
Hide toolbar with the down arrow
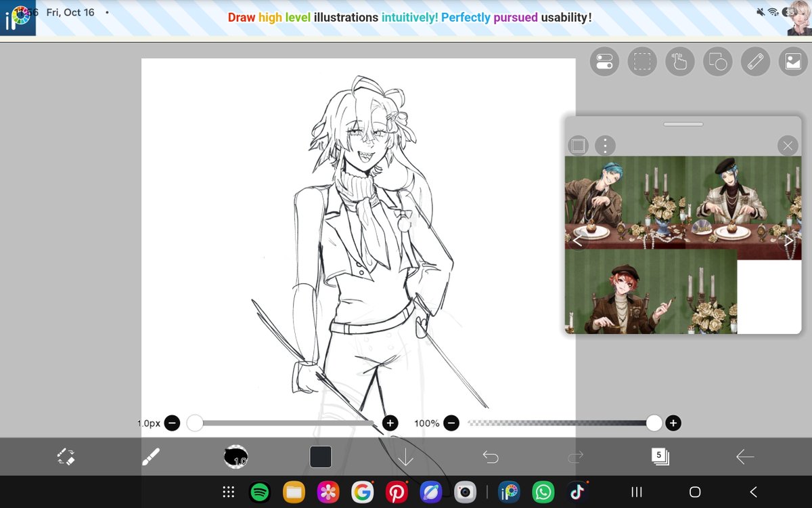[405, 457]
